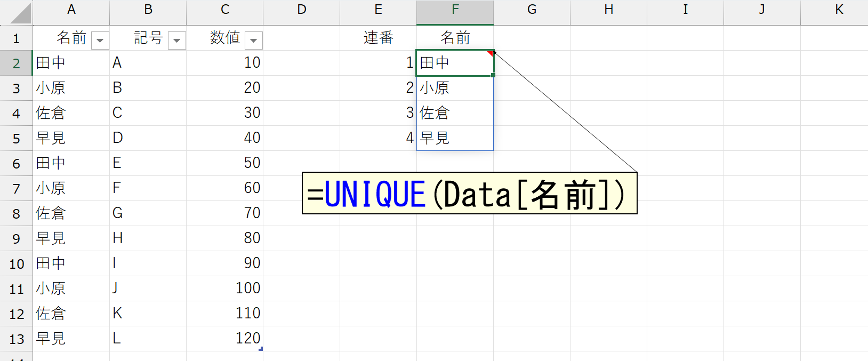Select row 8 header
Image resolution: width=868 pixels, height=361 pixels.
click(17, 214)
